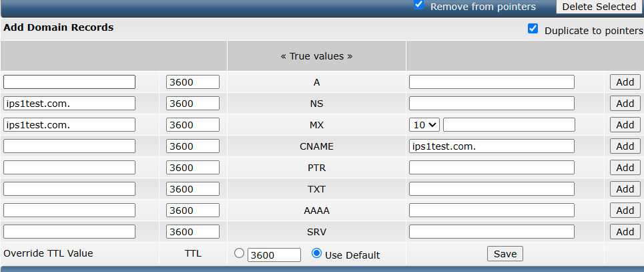Image resolution: width=644 pixels, height=272 pixels.
Task: Click the Override TTL 3600 input box
Action: (x=274, y=255)
